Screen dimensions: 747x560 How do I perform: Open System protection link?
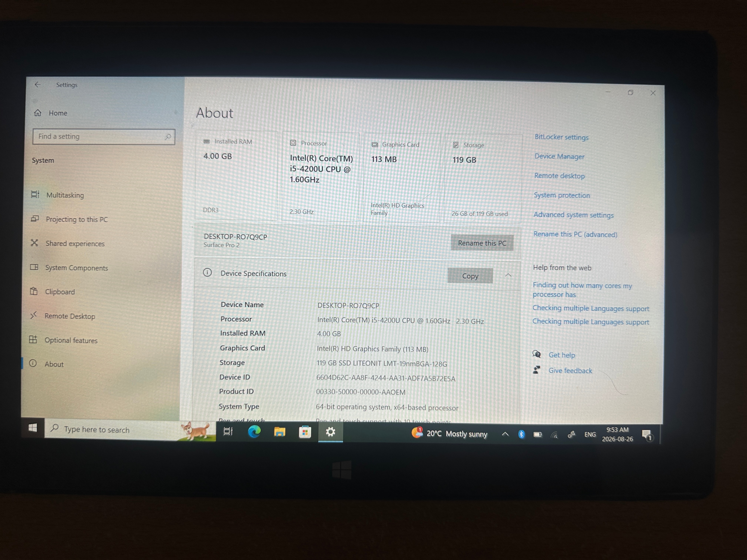pos(562,195)
